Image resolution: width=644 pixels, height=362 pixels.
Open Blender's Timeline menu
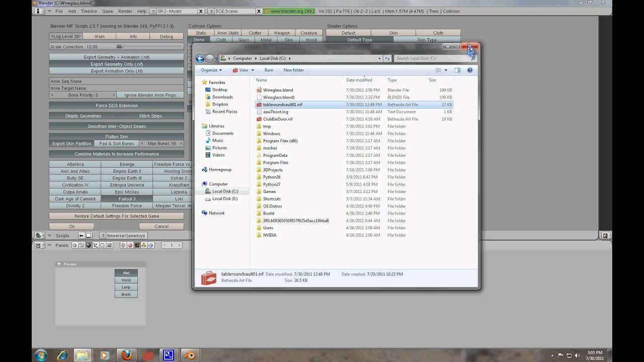tap(89, 11)
